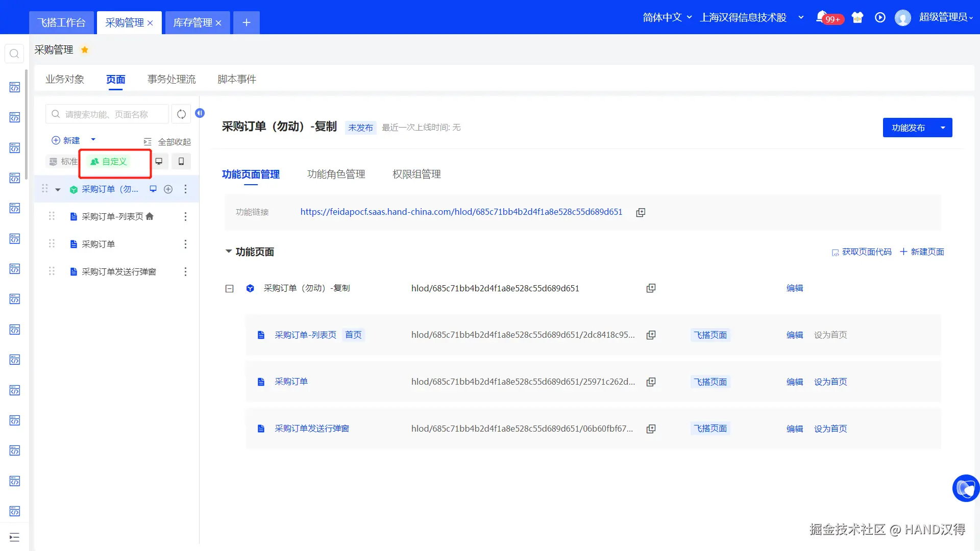Image resolution: width=980 pixels, height=551 pixels.
Task: Switch to mobile view filter
Action: click(181, 162)
